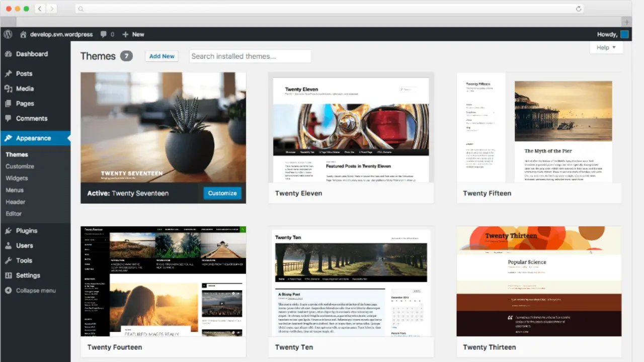This screenshot has width=644, height=362.
Task: Click the Dashboard gauge icon
Action: (x=8, y=54)
